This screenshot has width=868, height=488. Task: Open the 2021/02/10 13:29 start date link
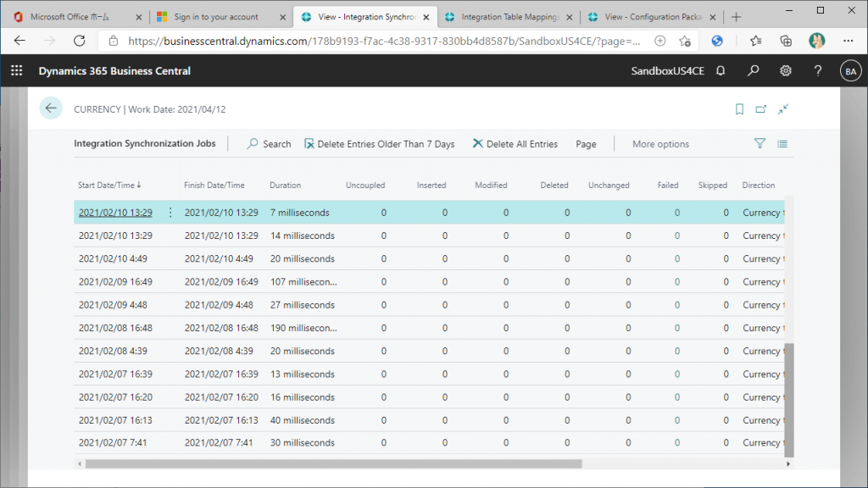point(115,213)
